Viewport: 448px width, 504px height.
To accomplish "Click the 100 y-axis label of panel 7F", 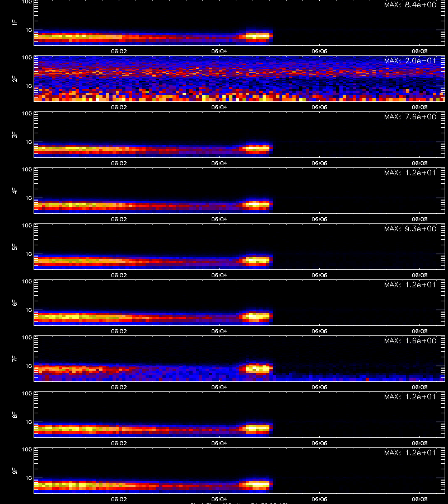I will click(27, 338).
